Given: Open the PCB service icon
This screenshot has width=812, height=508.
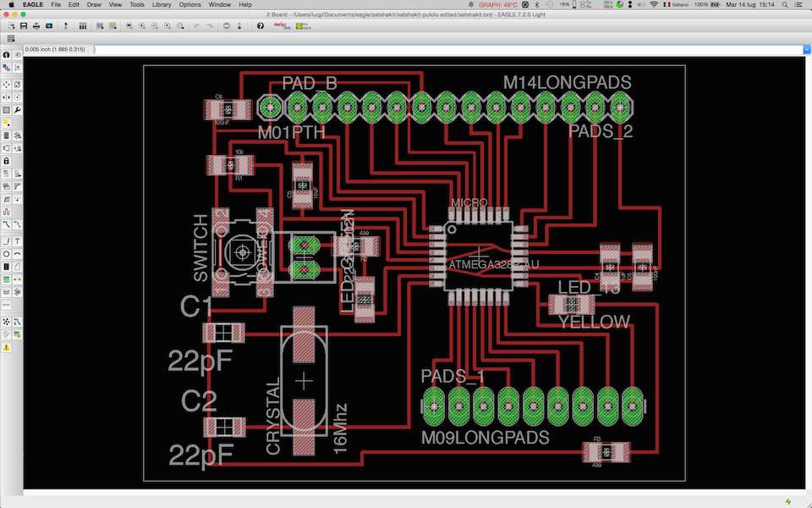Looking at the screenshot, I should coord(303,26).
